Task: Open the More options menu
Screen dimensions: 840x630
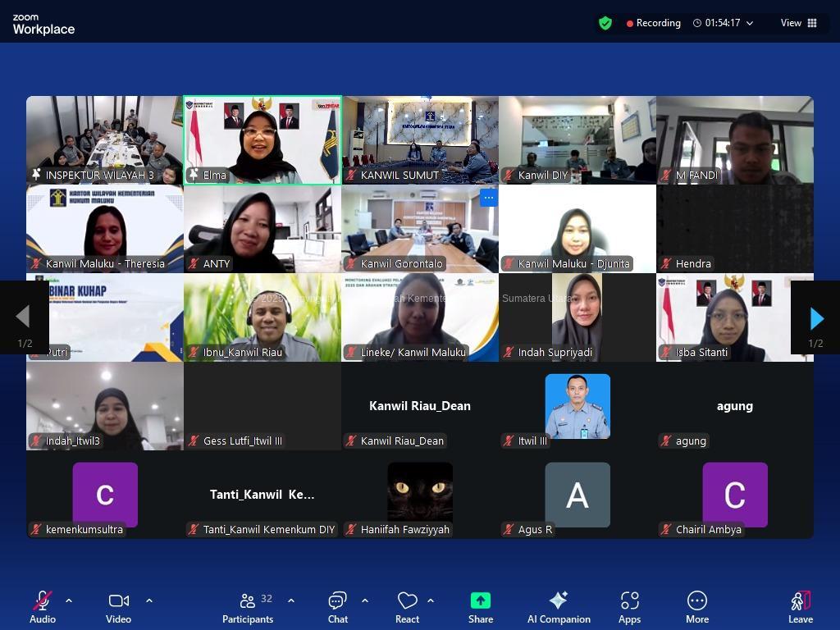Action: (696, 608)
